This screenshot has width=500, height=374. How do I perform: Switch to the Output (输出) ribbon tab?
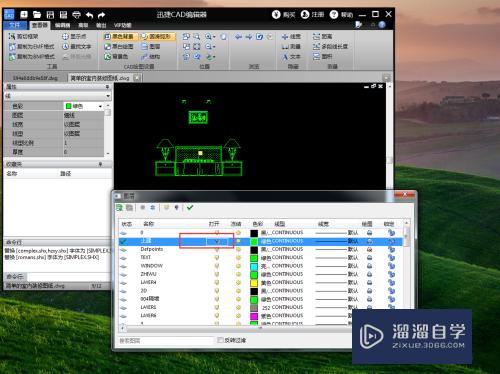[x=101, y=25]
